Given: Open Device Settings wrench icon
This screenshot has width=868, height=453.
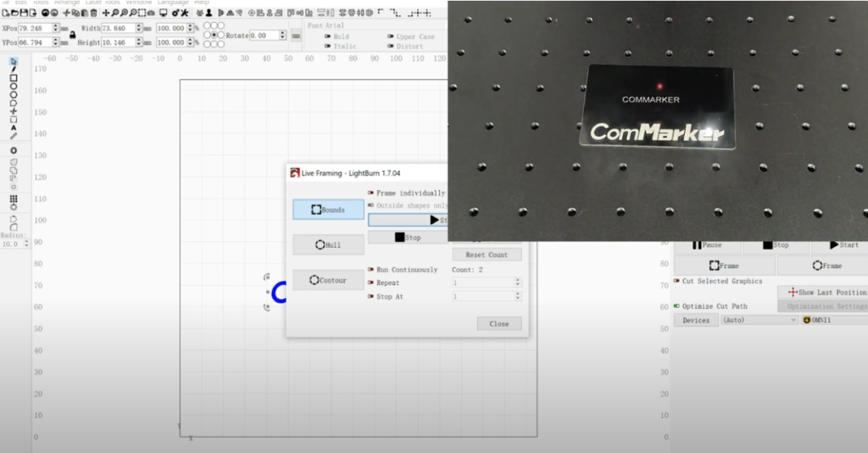Looking at the screenshot, I should coord(184,14).
